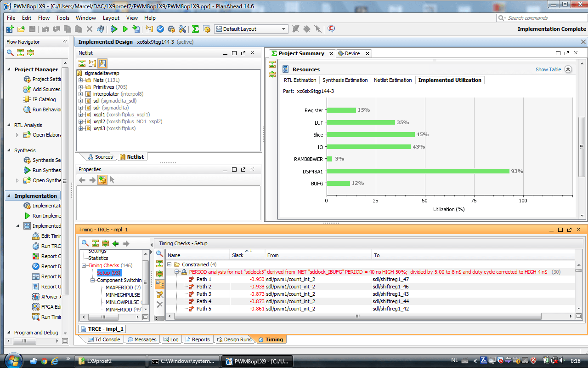Click the magnifier icon beside Timing Checks table

159,253
